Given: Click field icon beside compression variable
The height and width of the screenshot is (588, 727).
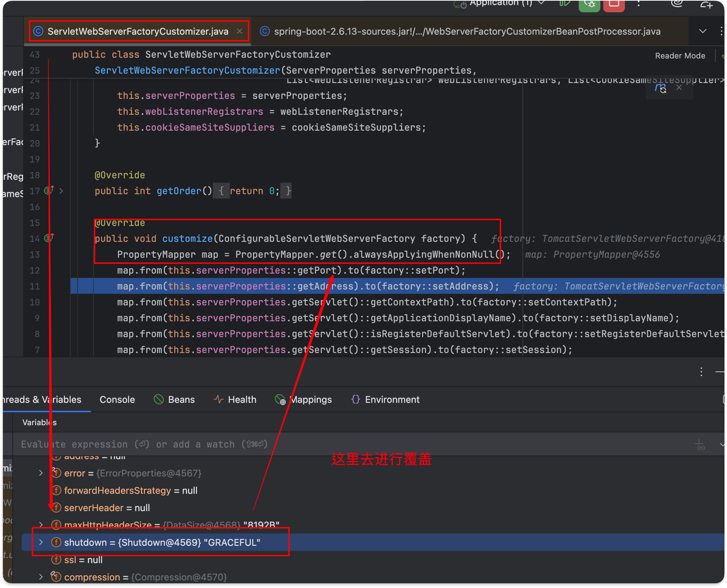Looking at the screenshot, I should pyautogui.click(x=56, y=577).
